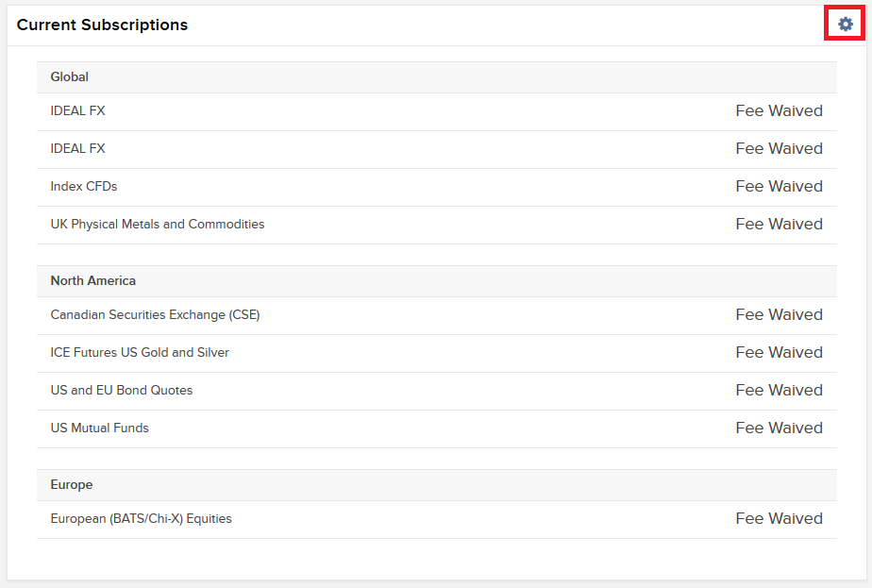Click European (BATS/Chi-X) Equities subscription
This screenshot has width=872, height=588.
[142, 519]
